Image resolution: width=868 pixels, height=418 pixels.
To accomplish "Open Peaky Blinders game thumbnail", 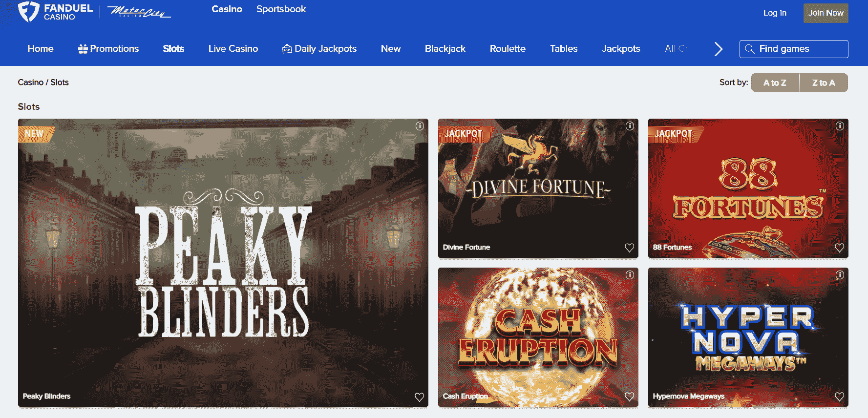I will point(223,263).
